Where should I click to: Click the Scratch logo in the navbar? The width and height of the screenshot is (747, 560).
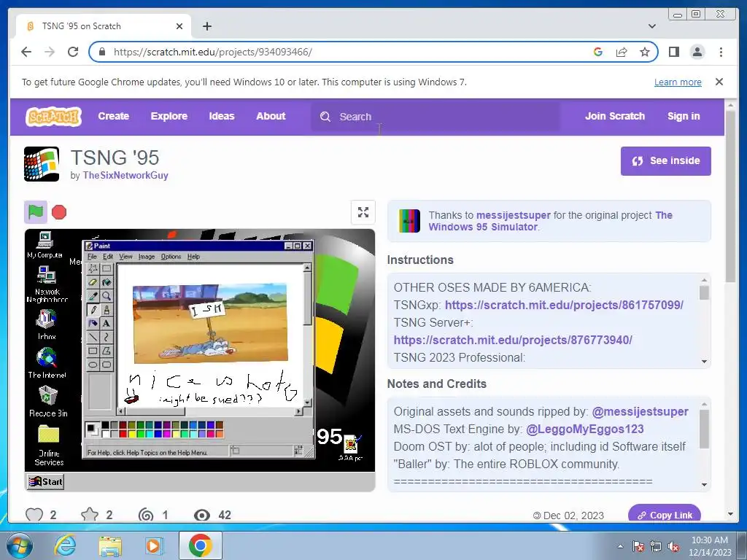coord(53,117)
